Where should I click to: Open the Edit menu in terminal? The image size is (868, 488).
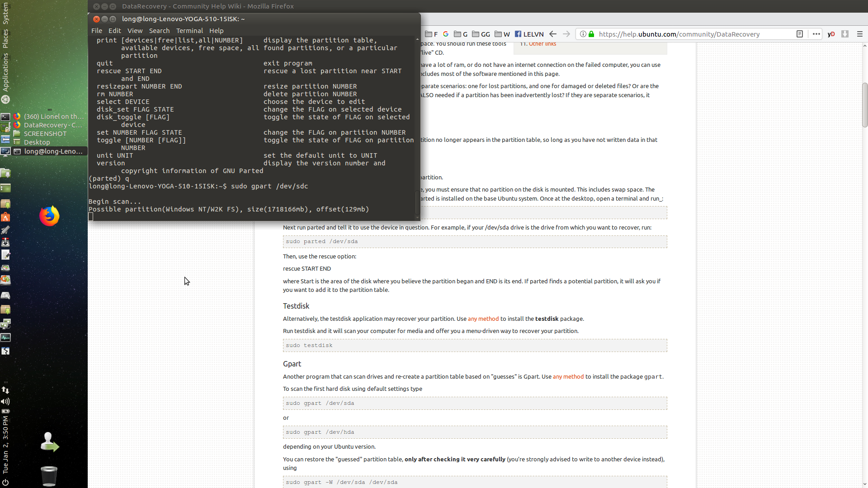[114, 31]
